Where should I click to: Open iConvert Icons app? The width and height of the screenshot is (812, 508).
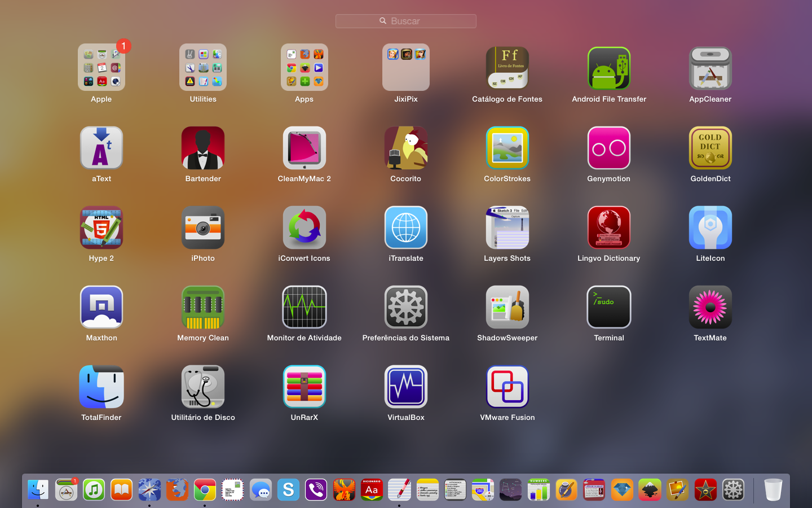pyautogui.click(x=304, y=227)
